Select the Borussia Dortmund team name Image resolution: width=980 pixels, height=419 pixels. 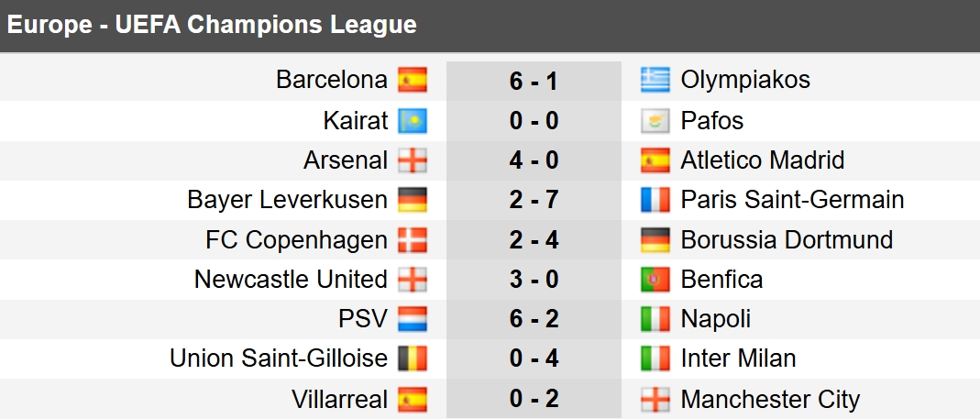coord(787,240)
